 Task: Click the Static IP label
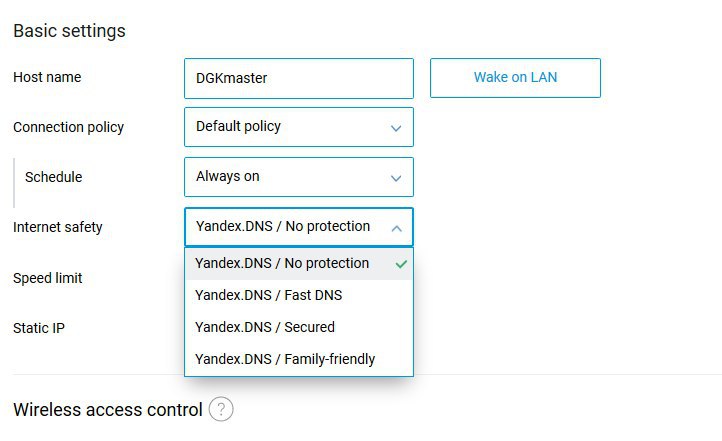coord(39,328)
